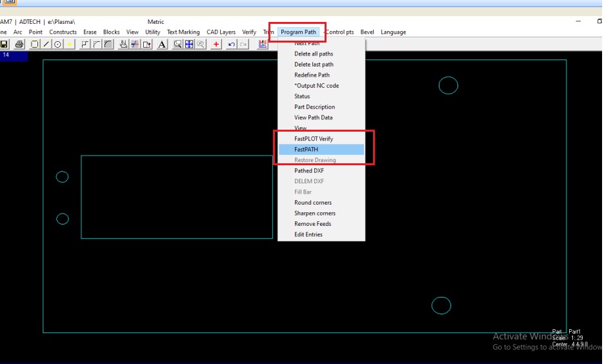Viewport: 604px width, 364px height.
Task: Close the open Program Path menu
Action: coord(298,32)
